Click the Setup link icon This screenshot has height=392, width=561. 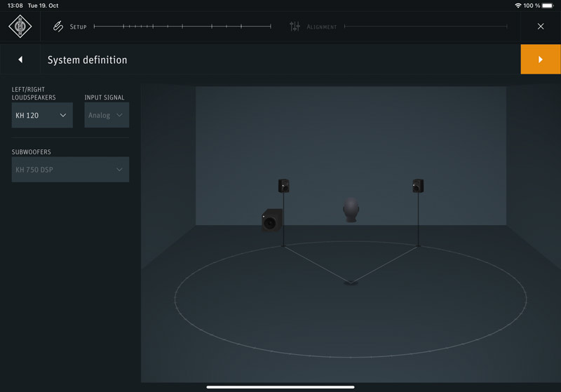coord(58,27)
